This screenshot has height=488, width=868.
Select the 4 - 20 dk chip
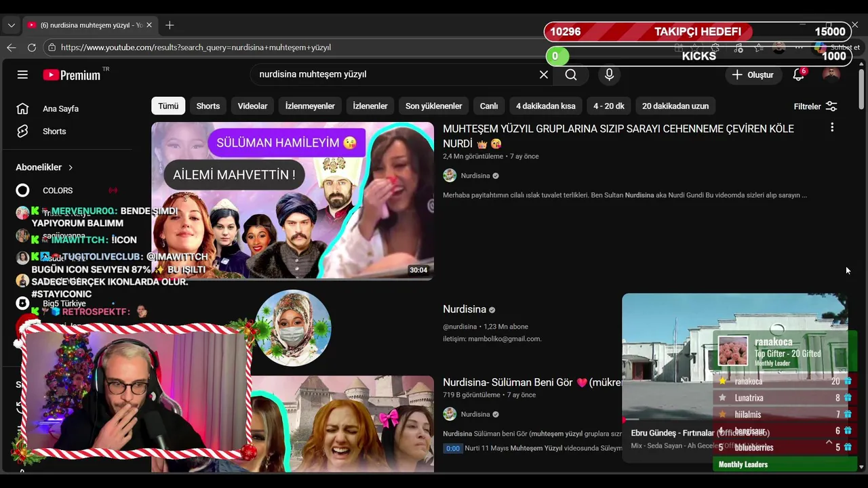pyautogui.click(x=609, y=106)
